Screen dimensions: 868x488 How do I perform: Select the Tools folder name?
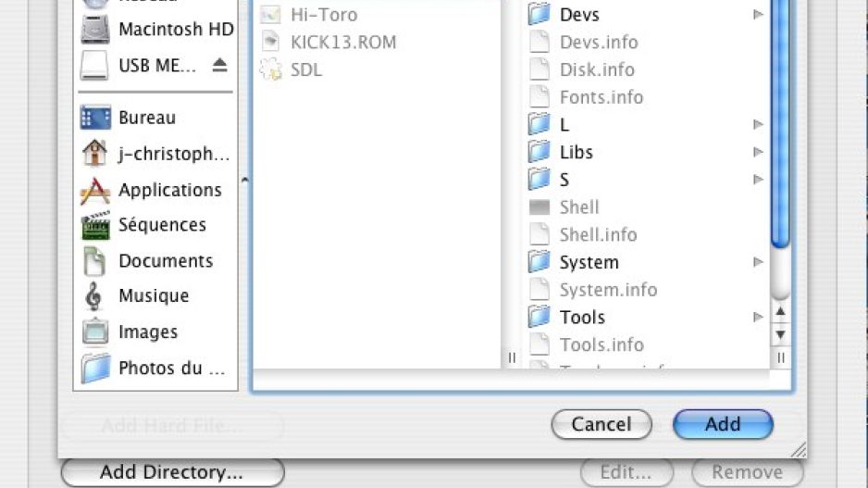[x=582, y=317]
